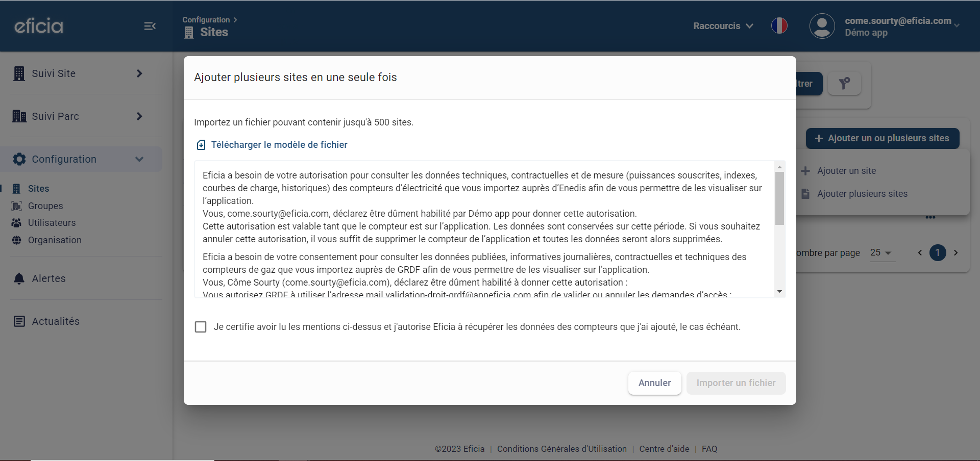The width and height of the screenshot is (980, 461).
Task: Open the Alertes bell icon
Action: [19, 278]
